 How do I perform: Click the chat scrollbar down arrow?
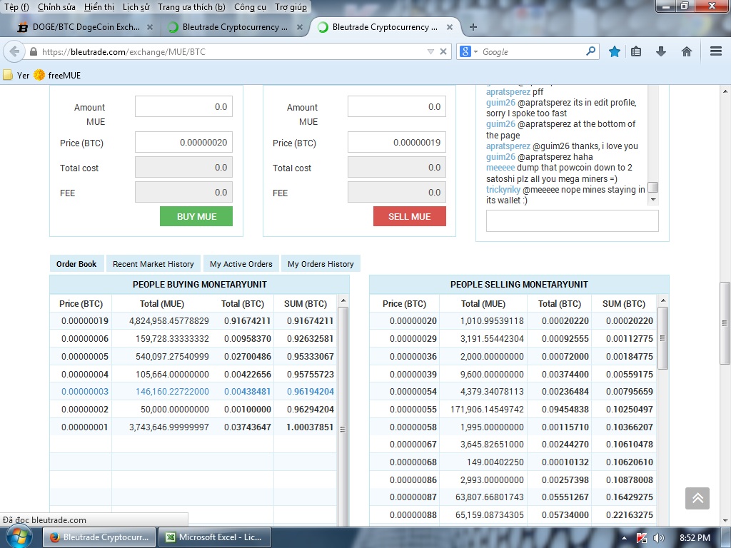(x=653, y=200)
